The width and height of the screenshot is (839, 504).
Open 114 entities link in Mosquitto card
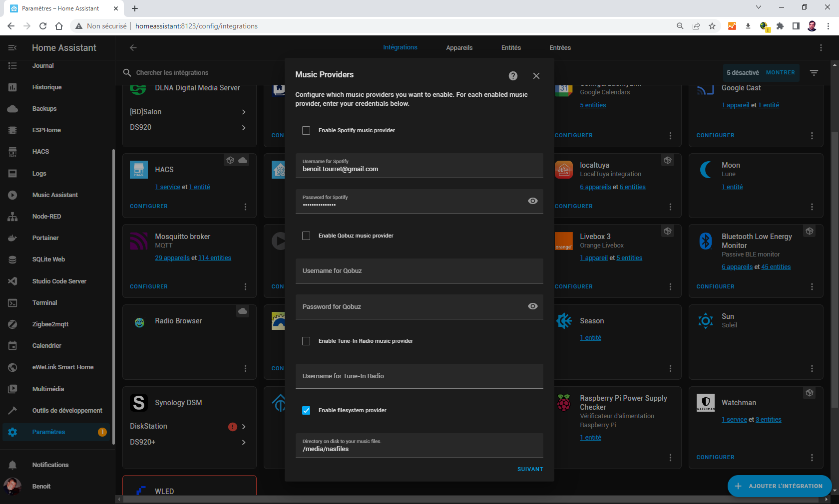215,258
